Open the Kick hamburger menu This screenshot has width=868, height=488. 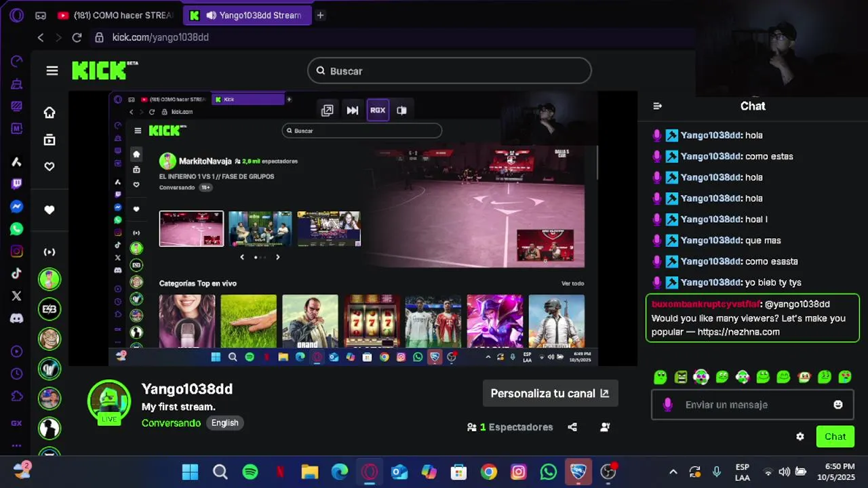click(x=52, y=70)
